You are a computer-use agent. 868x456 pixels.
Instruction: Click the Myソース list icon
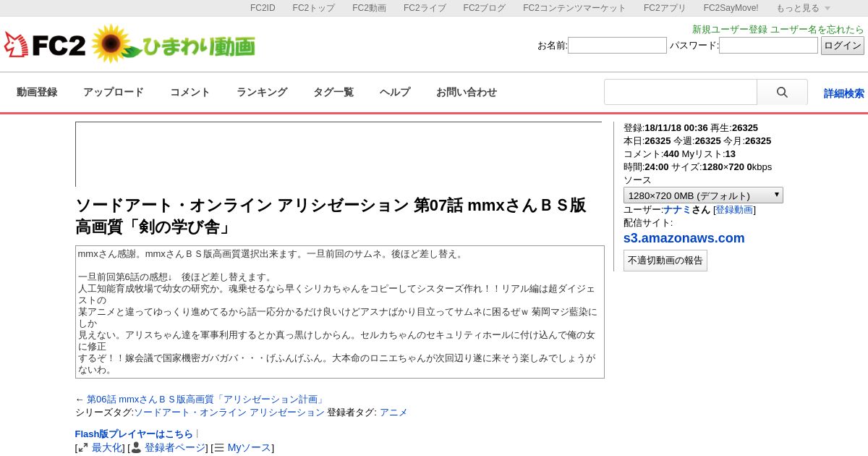click(219, 448)
